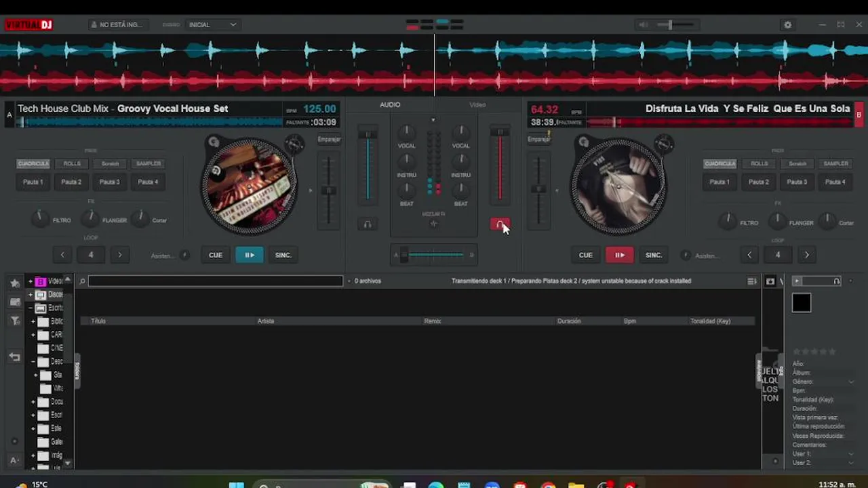Open the settings gear in the title bar
This screenshot has width=868, height=488.
[787, 25]
